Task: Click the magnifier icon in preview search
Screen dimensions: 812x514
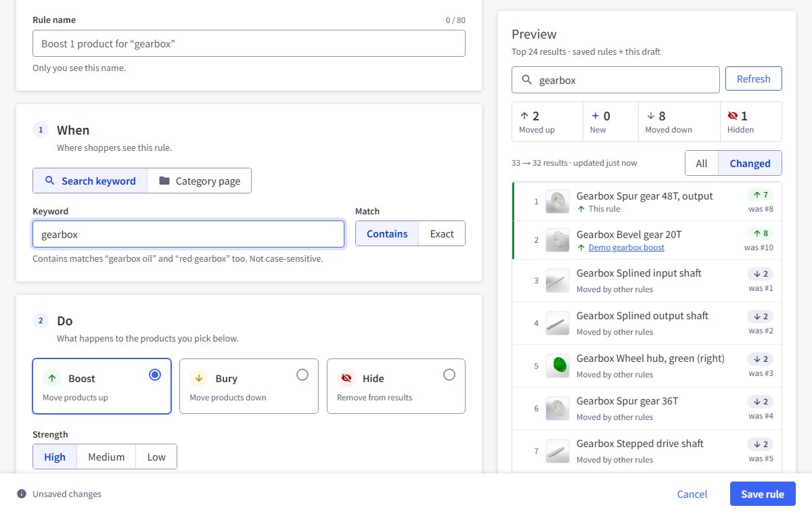Action: tap(526, 80)
